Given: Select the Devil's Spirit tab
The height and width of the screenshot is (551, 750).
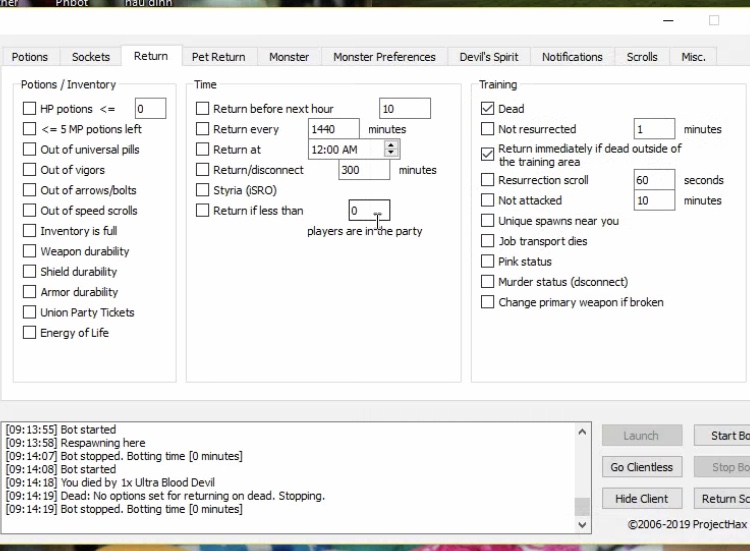Looking at the screenshot, I should pos(489,57).
